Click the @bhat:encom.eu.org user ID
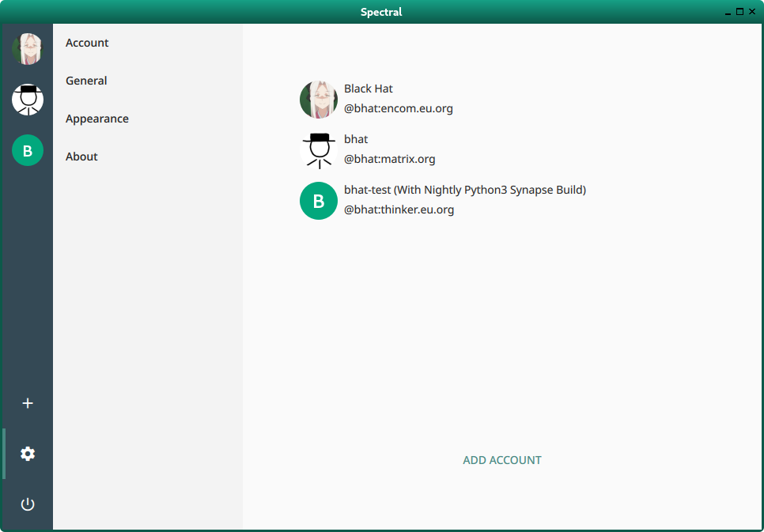Screen dimensions: 764x532 (x=398, y=108)
